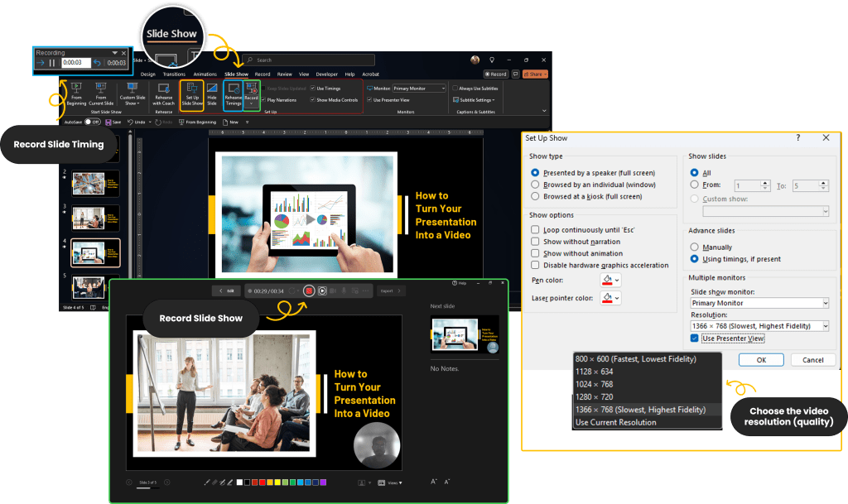The height and width of the screenshot is (504, 848).
Task: Click the Export button in recording view
Action: click(388, 290)
